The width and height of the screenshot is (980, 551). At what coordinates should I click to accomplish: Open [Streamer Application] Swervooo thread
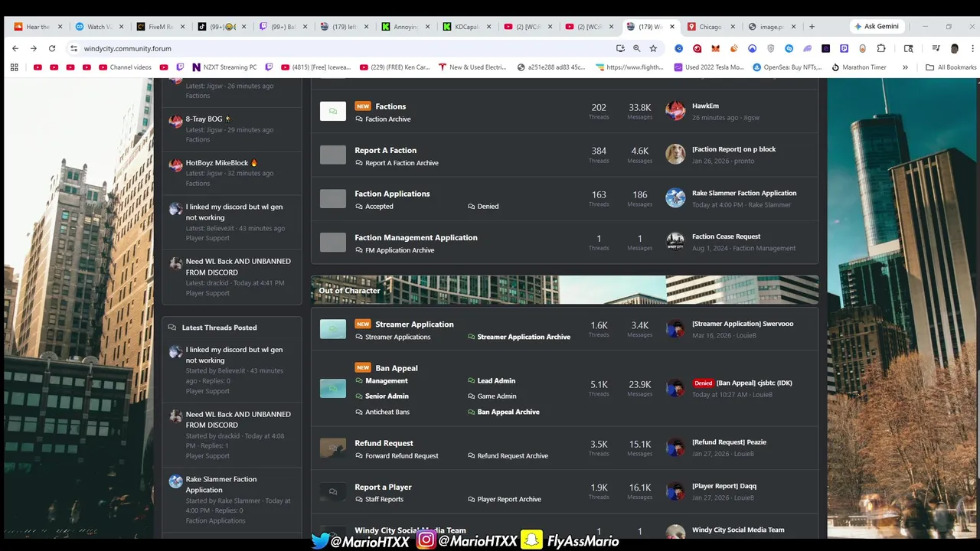point(743,324)
